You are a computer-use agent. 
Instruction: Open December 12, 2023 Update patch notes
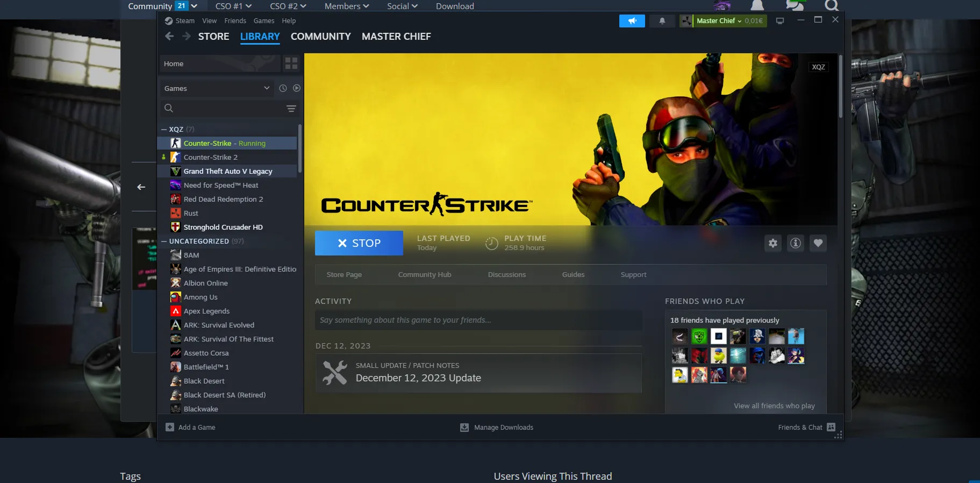[x=478, y=373]
